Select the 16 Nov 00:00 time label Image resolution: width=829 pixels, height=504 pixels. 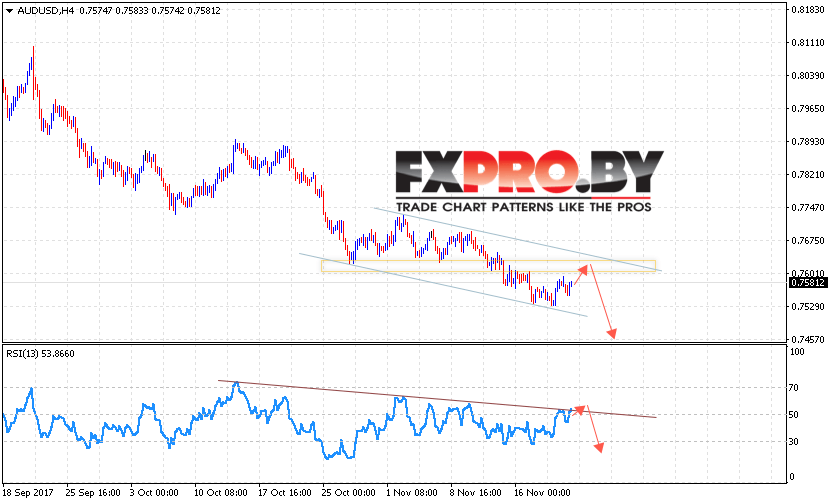click(542, 493)
